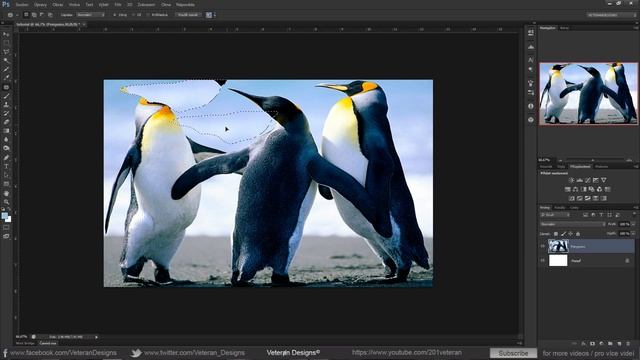Image resolution: width=640 pixels, height=360 pixels.
Task: Add an Invert adjustment
Action: [x=571, y=198]
